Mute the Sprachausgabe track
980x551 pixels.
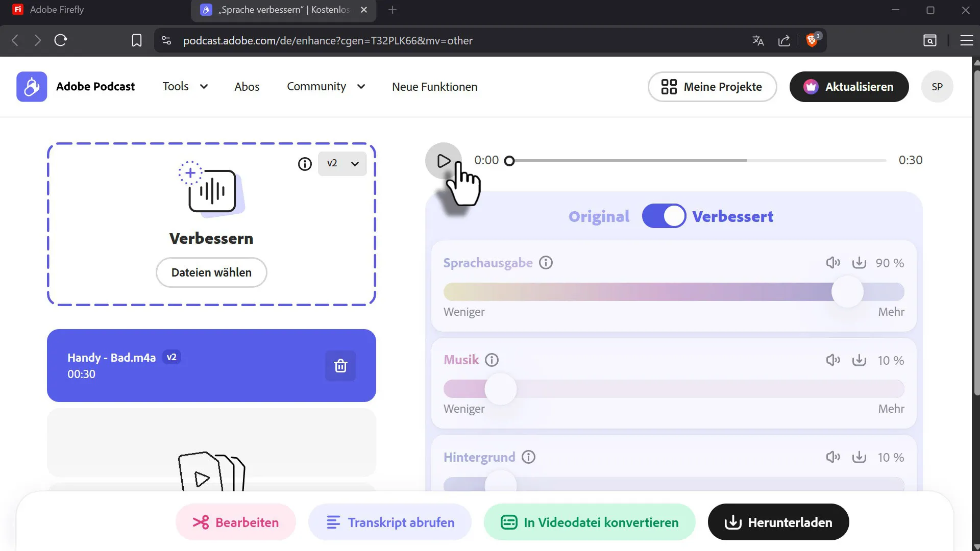click(x=833, y=263)
